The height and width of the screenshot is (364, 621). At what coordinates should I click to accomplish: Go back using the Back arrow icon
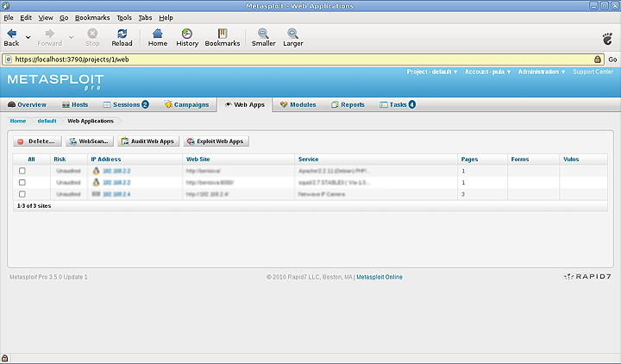[x=11, y=34]
